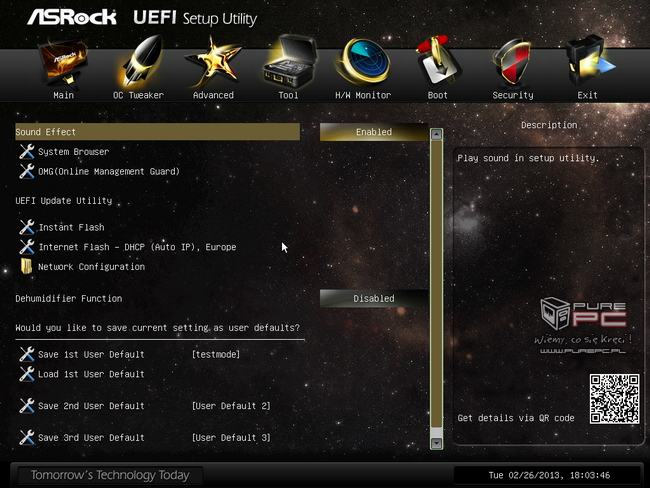Click the wrench icon beside Instant Flash
This screenshot has width=650, height=488.
27,227
